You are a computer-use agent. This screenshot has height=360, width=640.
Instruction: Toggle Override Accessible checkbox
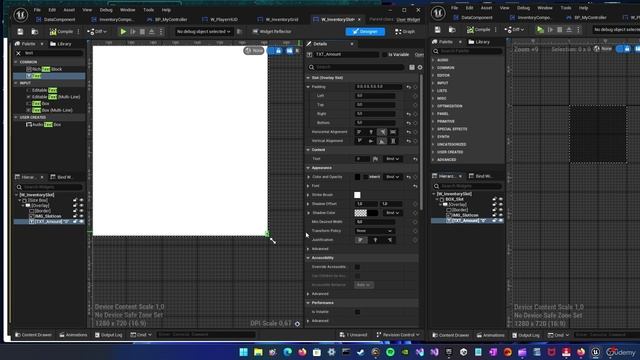click(358, 267)
